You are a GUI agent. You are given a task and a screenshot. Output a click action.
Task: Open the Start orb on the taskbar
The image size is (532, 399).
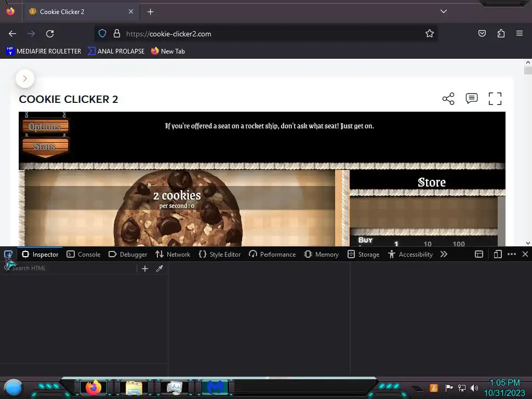pos(13,388)
